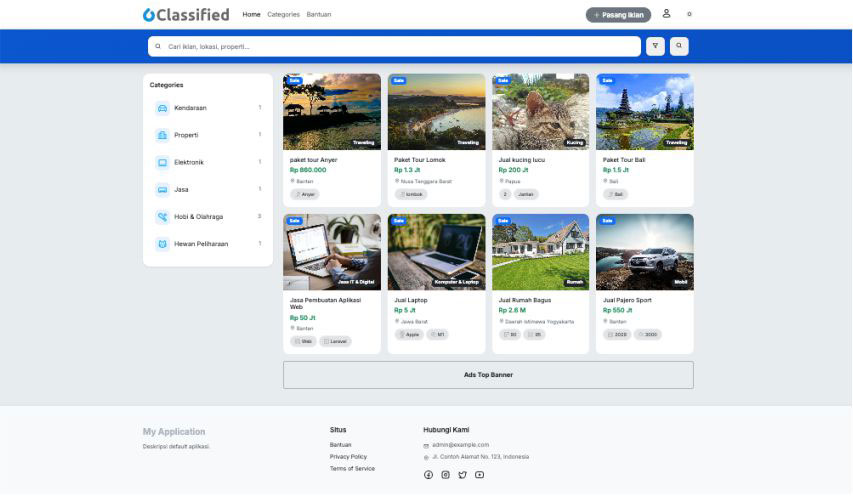Go to the Home menu item
The width and height of the screenshot is (853, 497).
pyautogui.click(x=251, y=15)
